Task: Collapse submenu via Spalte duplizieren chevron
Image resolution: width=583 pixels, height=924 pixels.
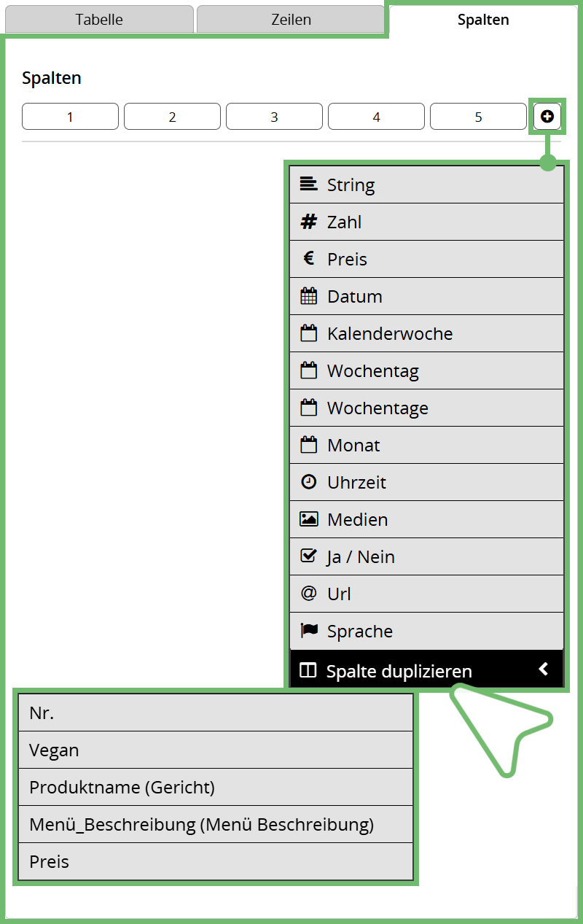Action: pyautogui.click(x=543, y=669)
